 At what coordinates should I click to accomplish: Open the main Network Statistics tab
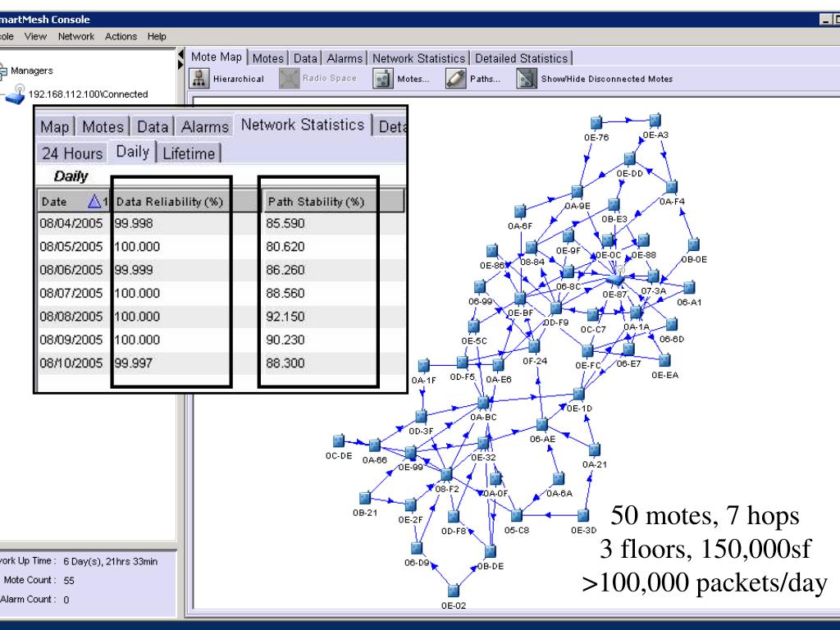point(419,58)
